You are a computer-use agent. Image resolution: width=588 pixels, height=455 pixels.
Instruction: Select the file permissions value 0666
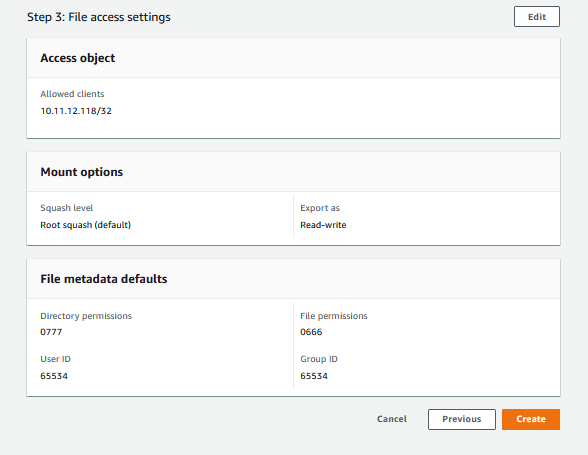pos(311,332)
